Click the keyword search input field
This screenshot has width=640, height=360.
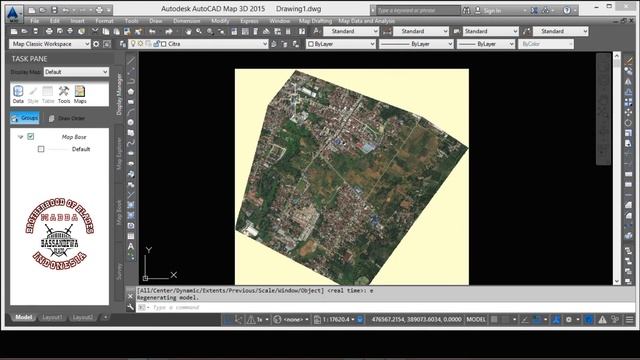pos(418,10)
